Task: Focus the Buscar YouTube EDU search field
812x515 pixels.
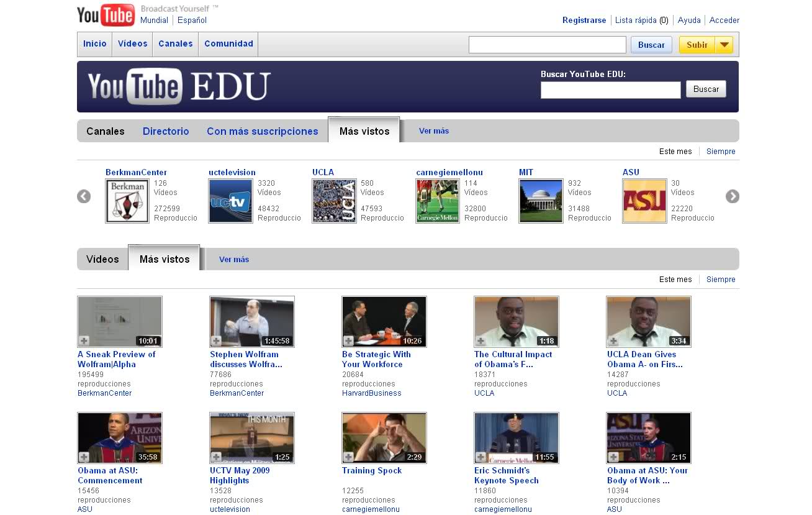Action: click(x=611, y=90)
